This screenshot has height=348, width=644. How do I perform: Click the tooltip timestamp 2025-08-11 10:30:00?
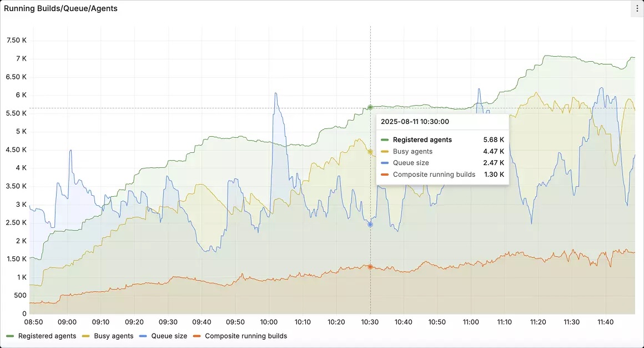[415, 122]
